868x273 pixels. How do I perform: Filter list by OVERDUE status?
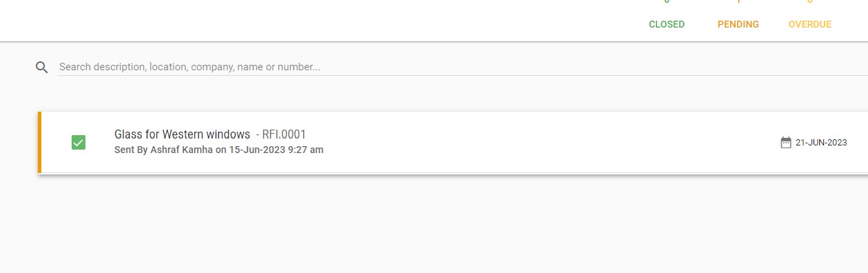tap(810, 24)
